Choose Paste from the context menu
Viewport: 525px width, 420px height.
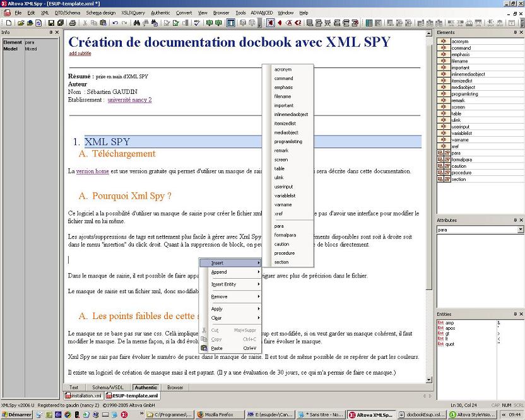tap(217, 348)
